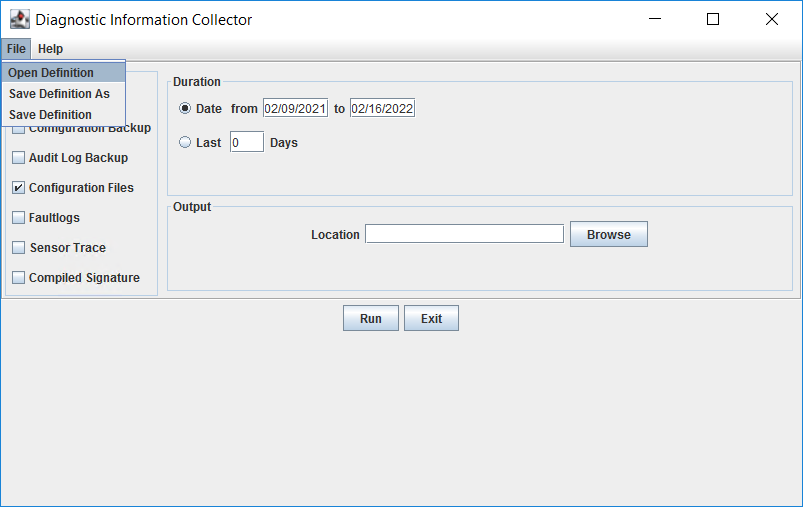This screenshot has width=803, height=507.
Task: Click the Duration group label
Action: point(197,82)
